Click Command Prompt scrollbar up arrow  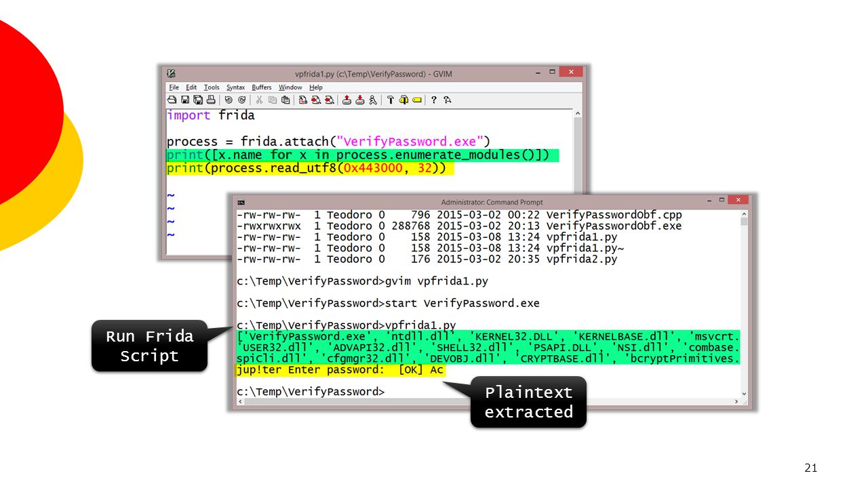744,213
